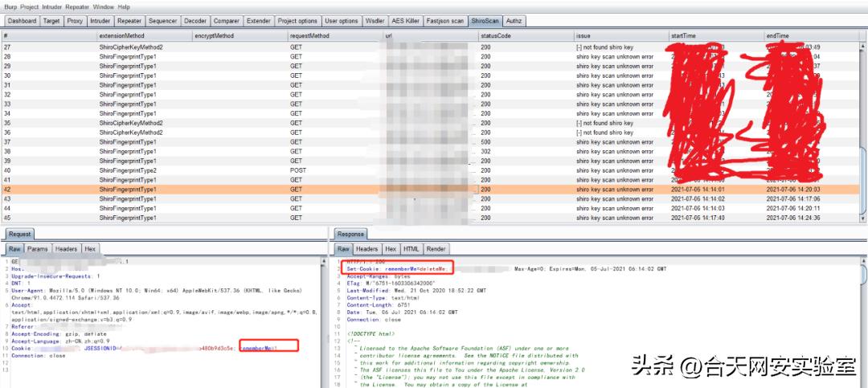This screenshot has width=868, height=388.
Task: Open the Fastjson scan tab
Action: (444, 21)
